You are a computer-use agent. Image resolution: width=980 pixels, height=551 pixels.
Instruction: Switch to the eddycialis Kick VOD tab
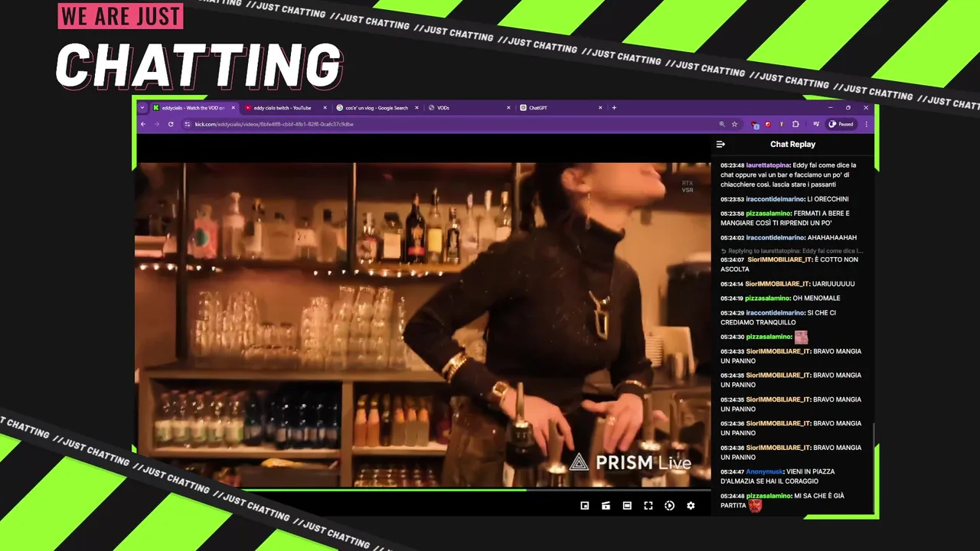193,108
